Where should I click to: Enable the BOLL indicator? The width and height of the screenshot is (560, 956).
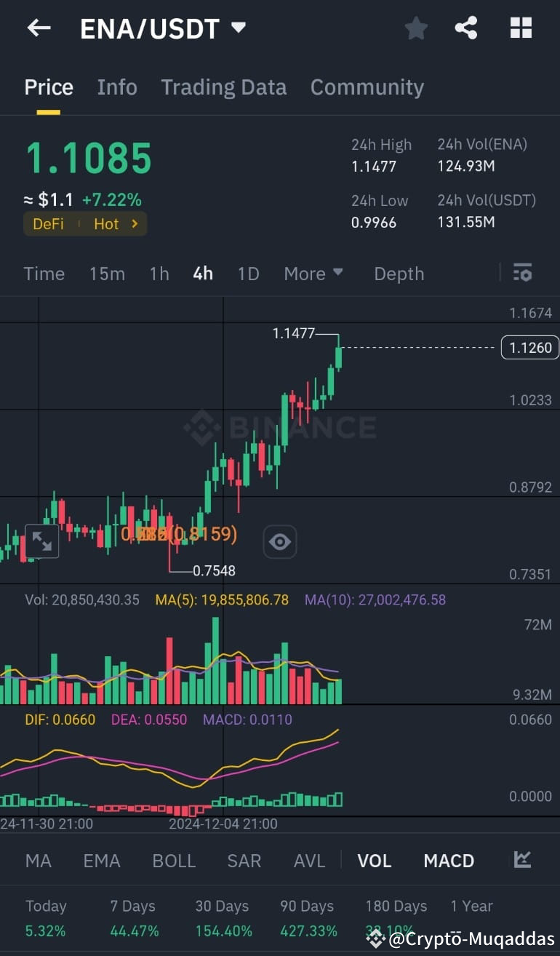pos(174,860)
